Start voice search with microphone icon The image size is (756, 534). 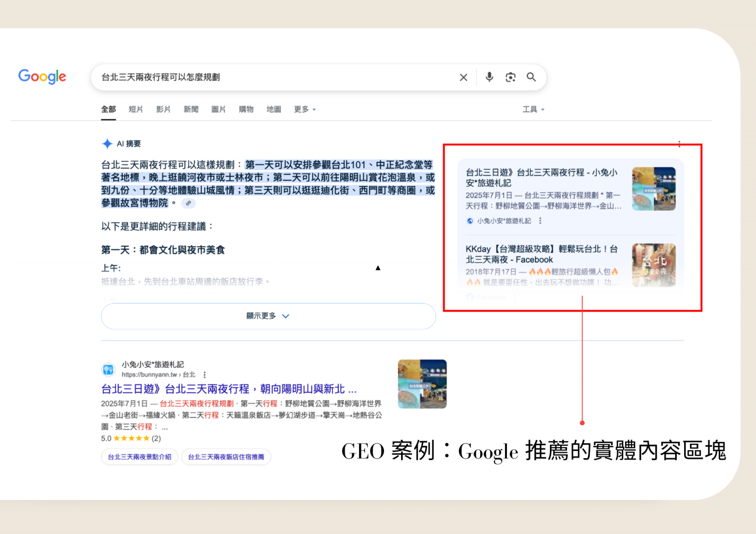click(489, 77)
